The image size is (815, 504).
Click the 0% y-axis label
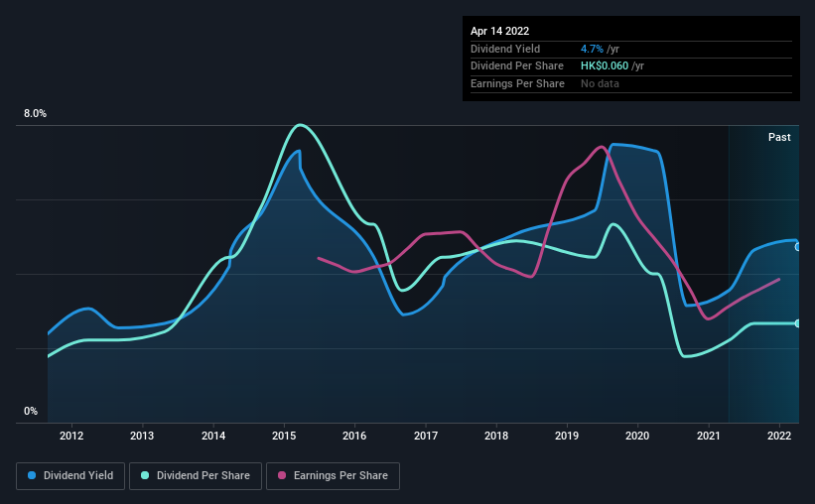(x=31, y=411)
